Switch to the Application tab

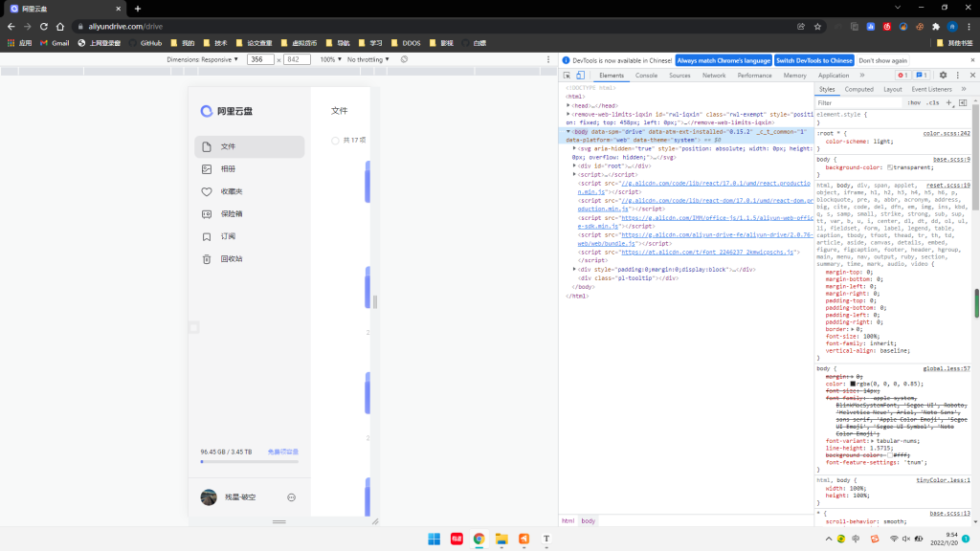834,75
